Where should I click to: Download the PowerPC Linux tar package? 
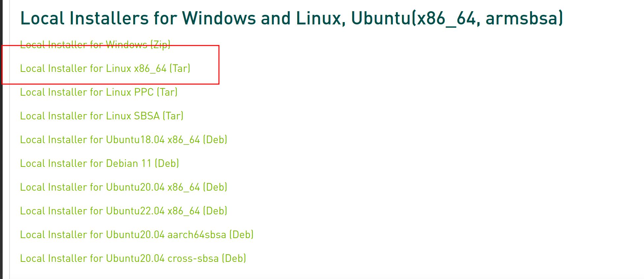(x=99, y=92)
